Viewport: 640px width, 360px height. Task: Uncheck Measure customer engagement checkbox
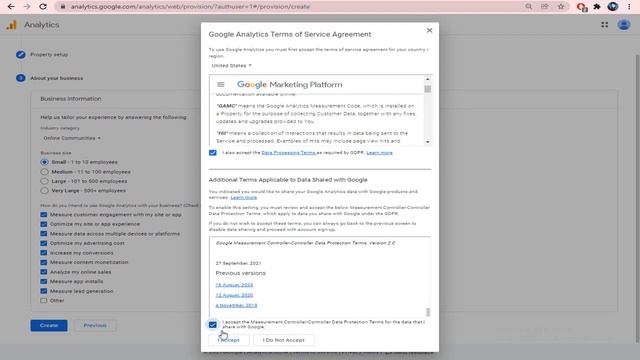pos(44,215)
